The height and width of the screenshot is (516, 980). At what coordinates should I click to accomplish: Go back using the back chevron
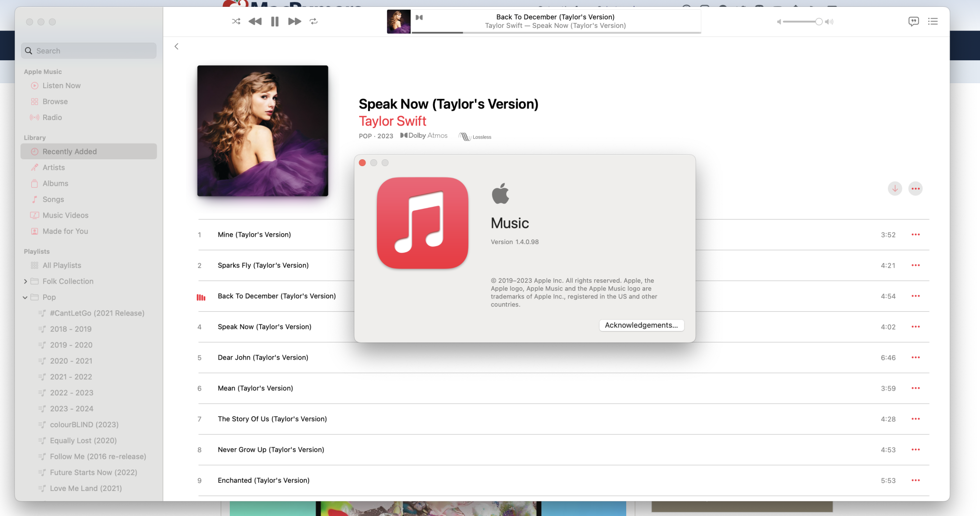pos(176,47)
